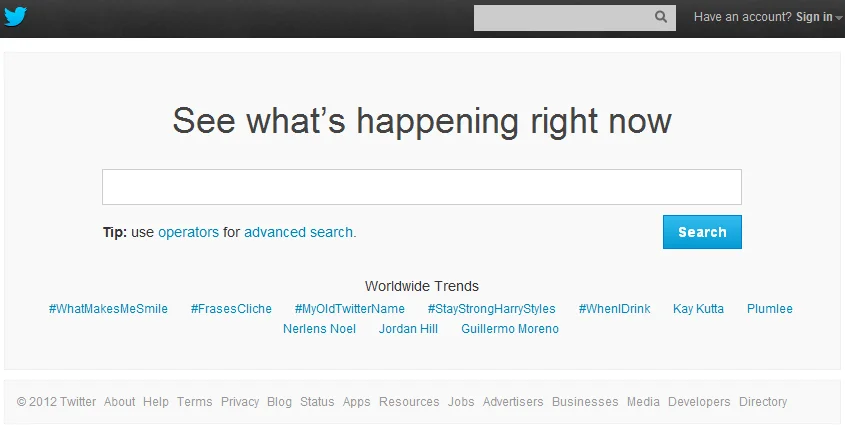This screenshot has height=428, width=845.
Task: Select Nerlens Noel trending topic
Action: pyautogui.click(x=319, y=329)
